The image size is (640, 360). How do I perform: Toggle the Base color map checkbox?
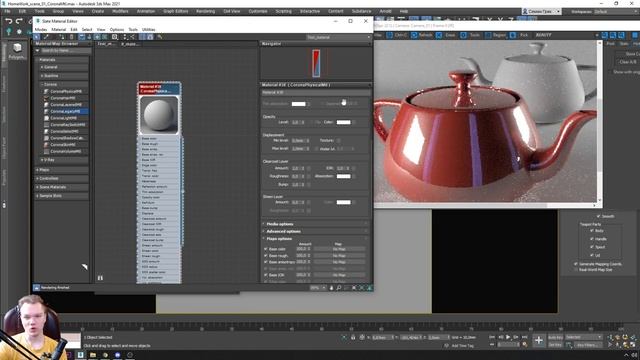(266, 249)
